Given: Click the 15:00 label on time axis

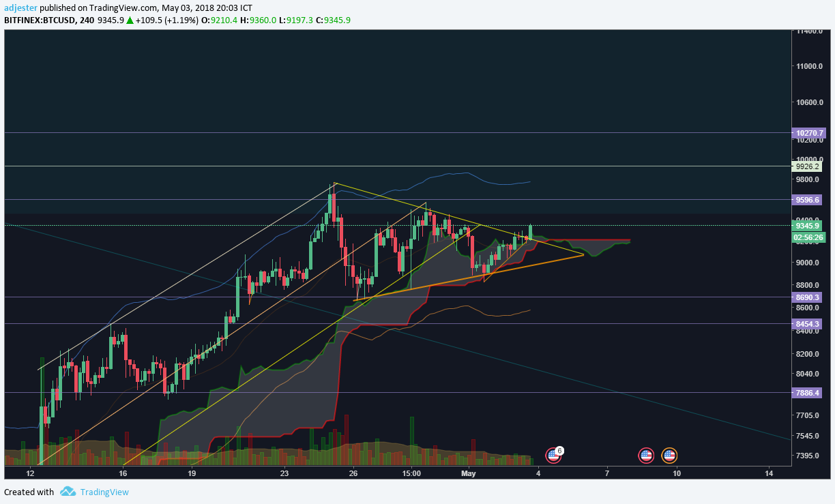Looking at the screenshot, I should click(411, 473).
